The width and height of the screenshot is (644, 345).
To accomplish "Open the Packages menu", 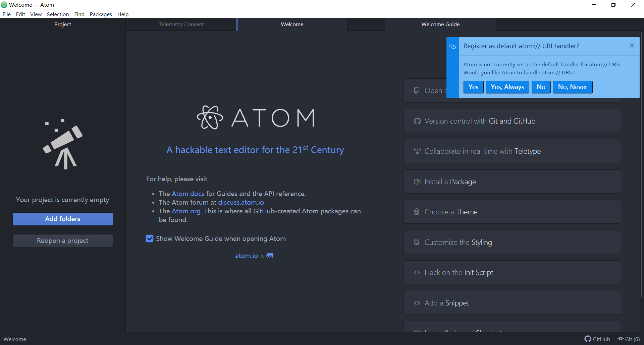I will (x=101, y=14).
